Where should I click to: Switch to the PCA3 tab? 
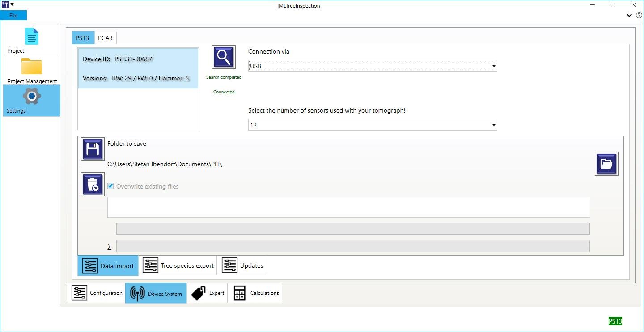point(106,38)
